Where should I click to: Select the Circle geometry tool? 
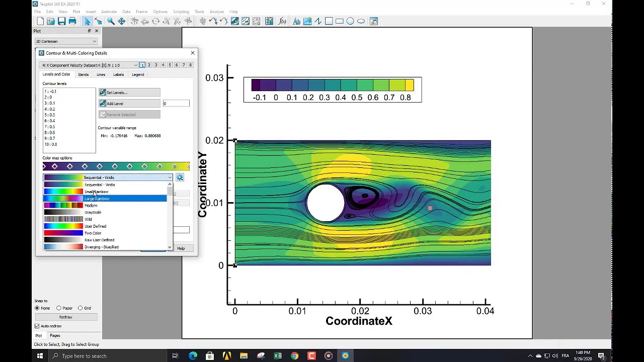point(350,21)
